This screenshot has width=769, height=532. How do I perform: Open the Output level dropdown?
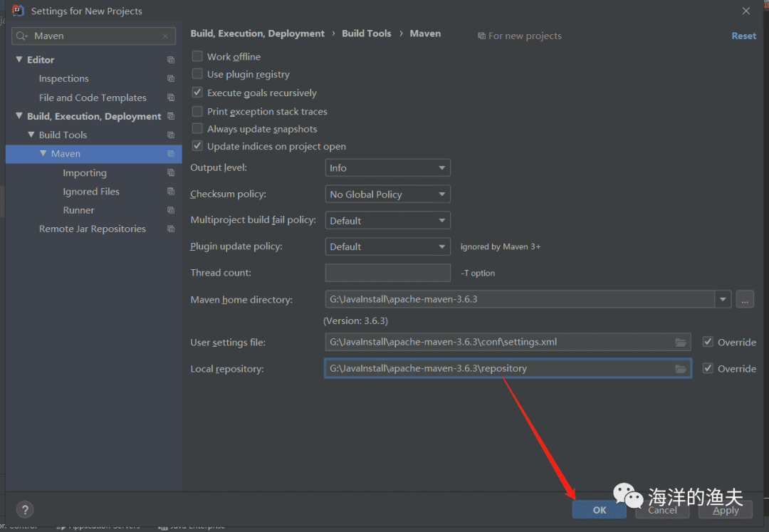(387, 167)
